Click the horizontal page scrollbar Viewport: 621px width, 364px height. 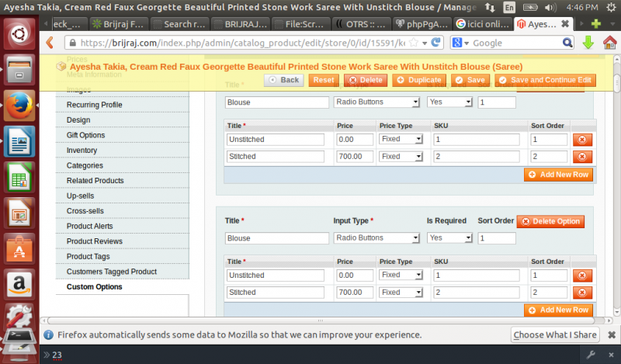pos(321,321)
